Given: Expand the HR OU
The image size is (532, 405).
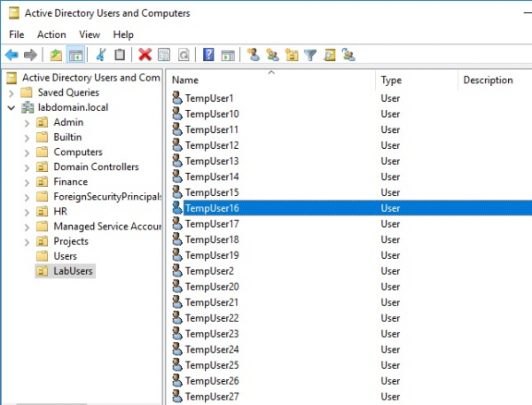Looking at the screenshot, I should [27, 213].
